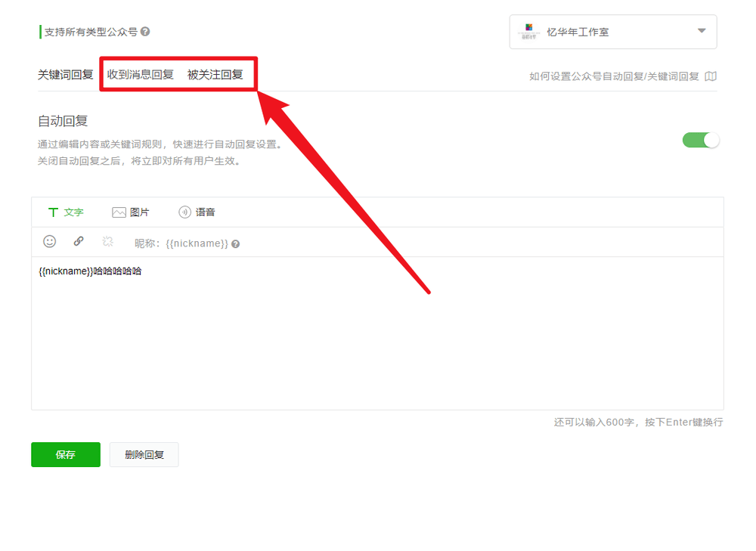756x551 pixels.
Task: Click the green 保存 button
Action: (x=66, y=454)
